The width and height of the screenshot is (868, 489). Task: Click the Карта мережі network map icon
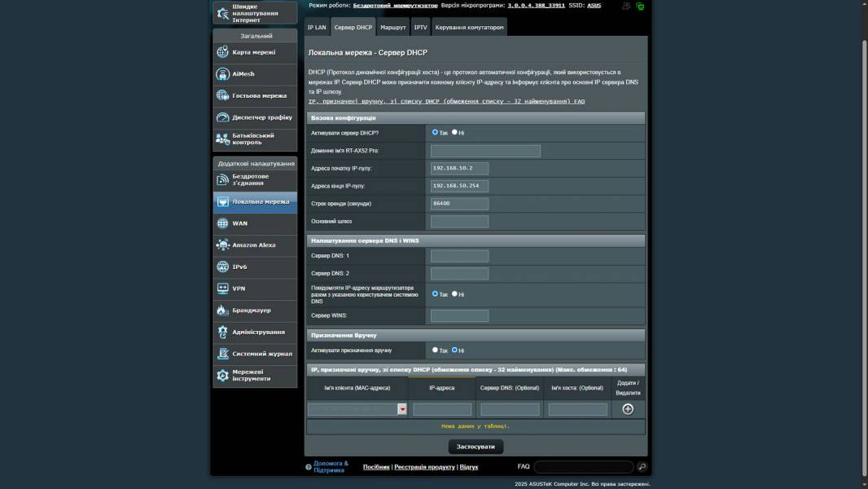tap(223, 52)
